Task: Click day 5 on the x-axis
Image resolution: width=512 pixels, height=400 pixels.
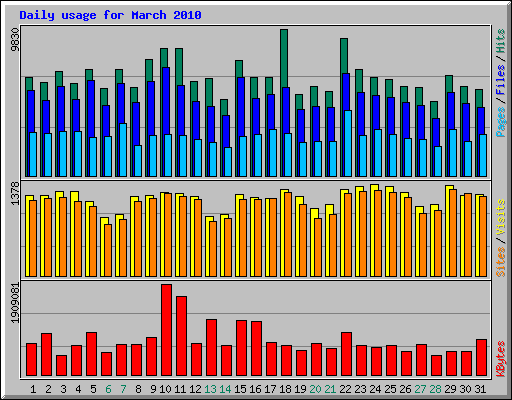Action: (x=93, y=389)
